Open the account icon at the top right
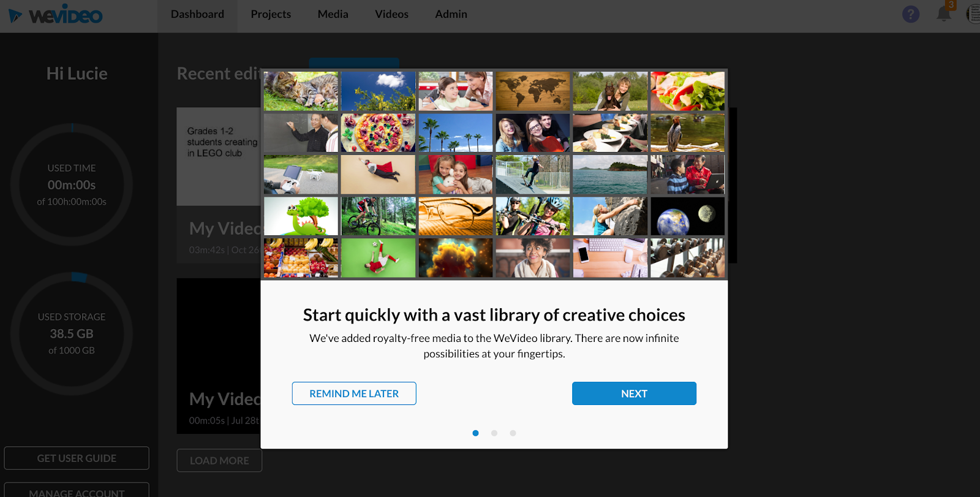The image size is (980, 497). point(974,14)
